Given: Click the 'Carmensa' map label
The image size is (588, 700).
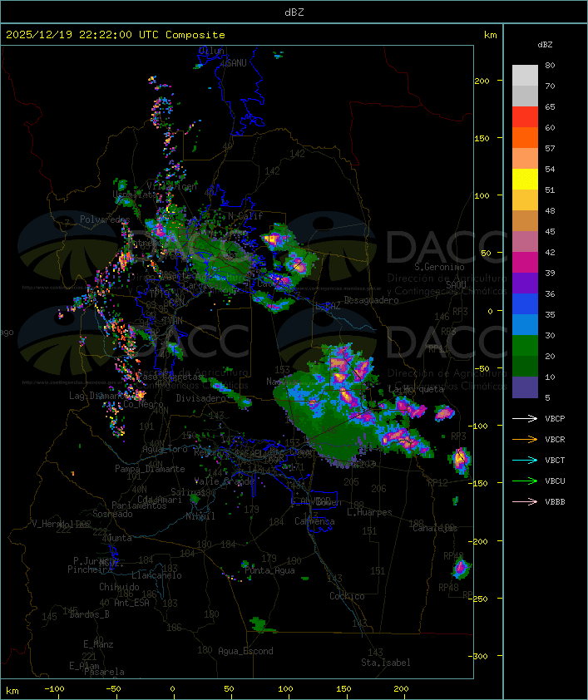Looking at the screenshot, I should tap(314, 521).
